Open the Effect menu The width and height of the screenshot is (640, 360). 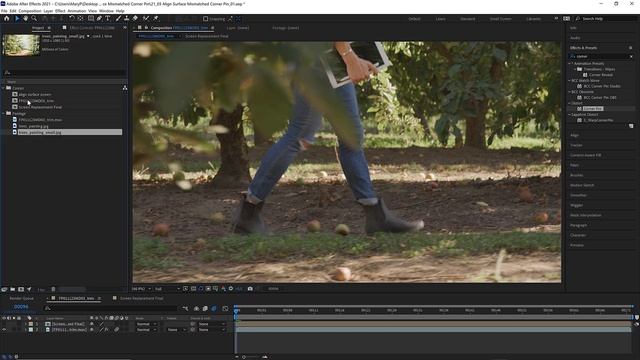(60, 11)
